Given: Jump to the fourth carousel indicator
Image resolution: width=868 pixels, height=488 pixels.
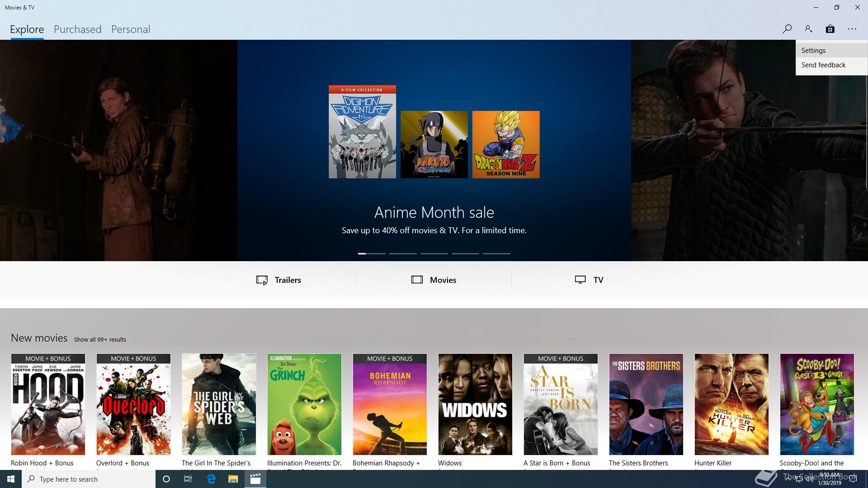Looking at the screenshot, I should [465, 253].
